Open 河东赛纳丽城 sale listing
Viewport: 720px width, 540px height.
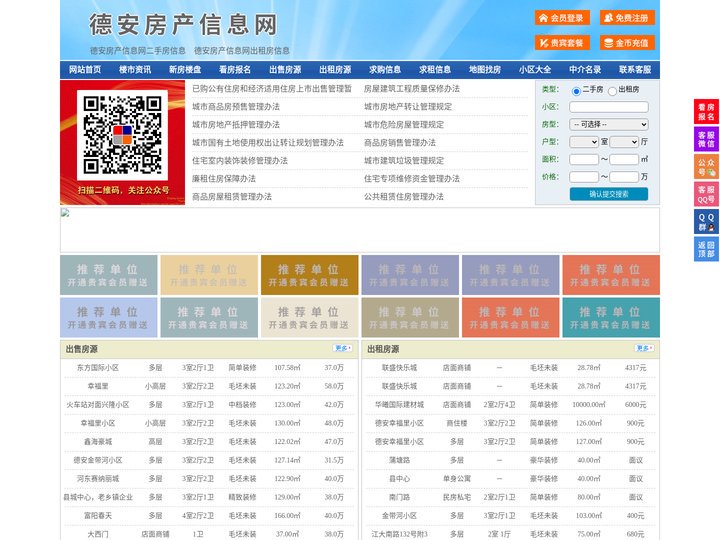[x=98, y=478]
